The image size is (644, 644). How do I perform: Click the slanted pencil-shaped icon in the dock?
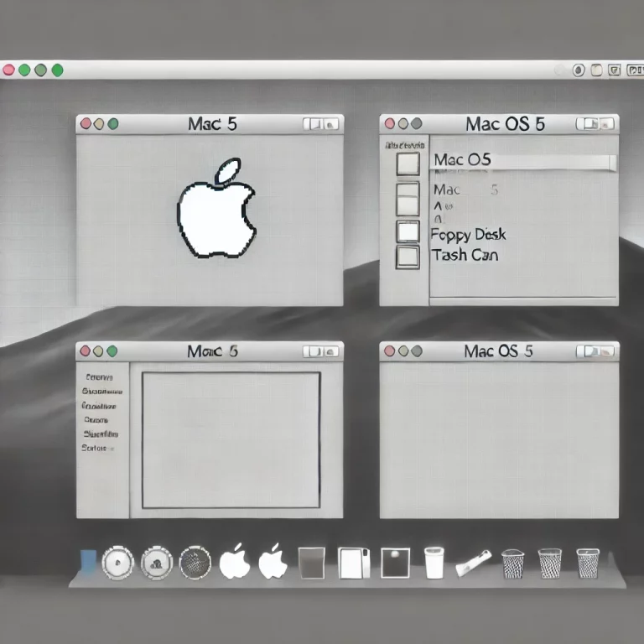473,563
